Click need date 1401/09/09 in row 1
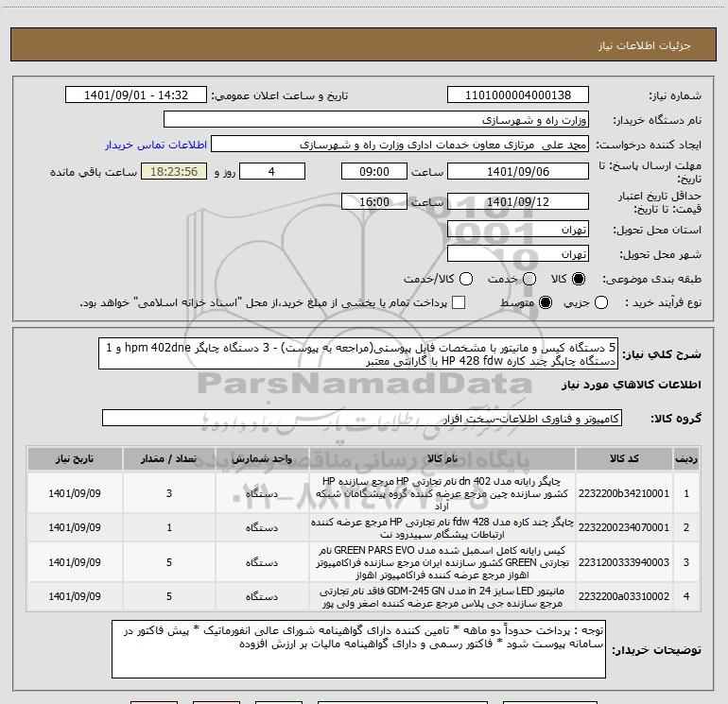Viewport: 728px width, 704px height. pyautogui.click(x=75, y=493)
